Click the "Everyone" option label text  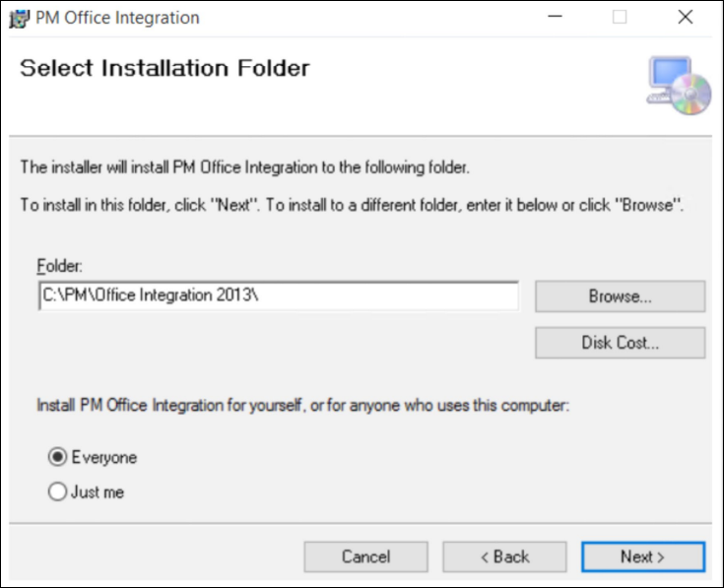[104, 457]
